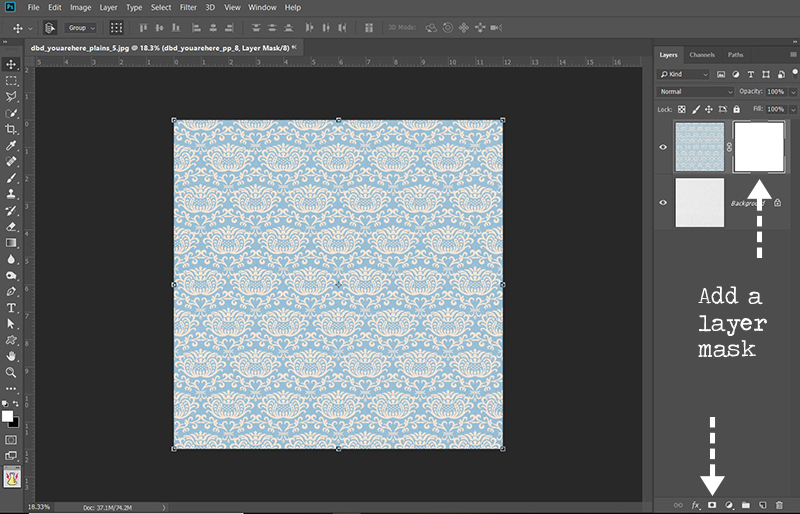Click the Add layer mask icon
Image resolution: width=800 pixels, height=514 pixels.
click(712, 505)
